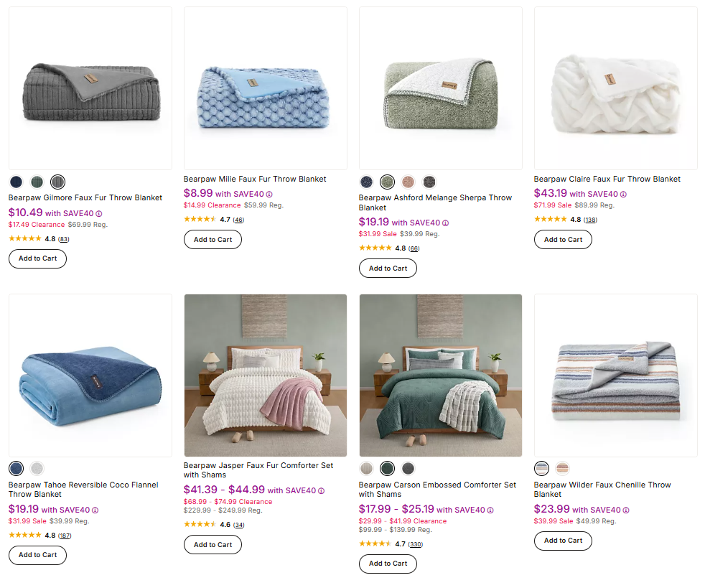Click Add to Cart for Jasper Comforter Set
705x588 pixels.
click(x=213, y=544)
